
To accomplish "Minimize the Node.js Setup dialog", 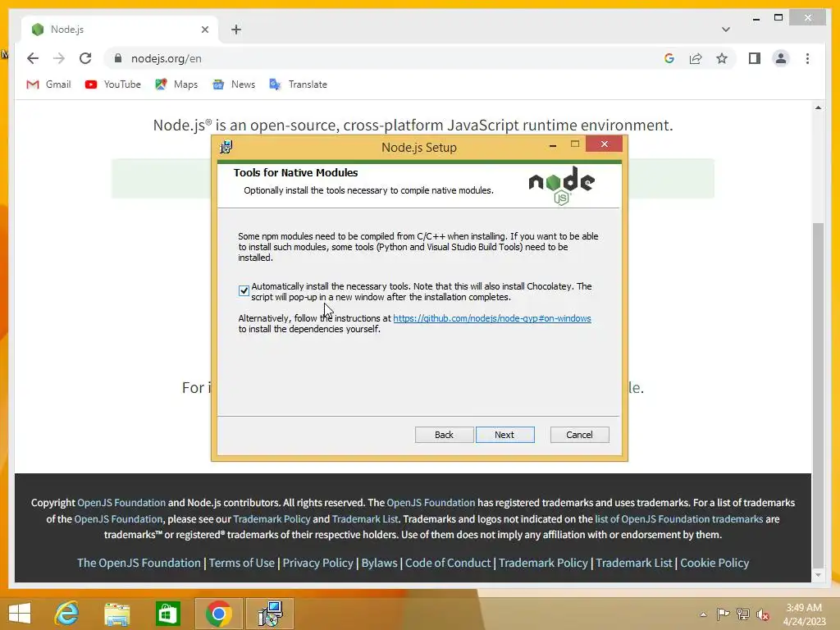I will click(553, 144).
